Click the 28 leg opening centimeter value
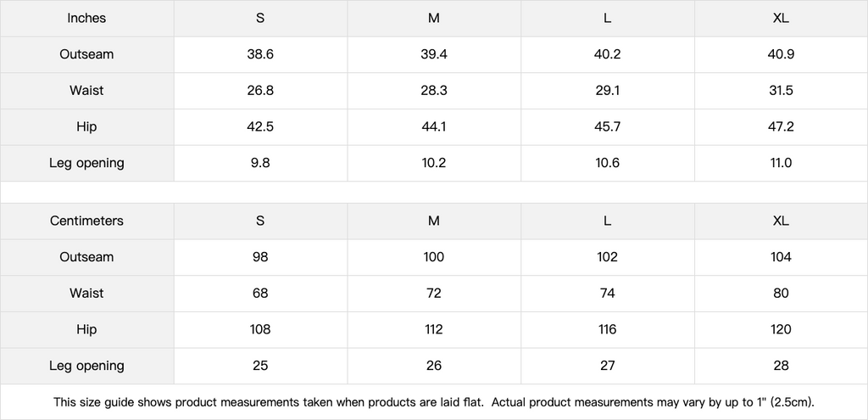 [782, 366]
